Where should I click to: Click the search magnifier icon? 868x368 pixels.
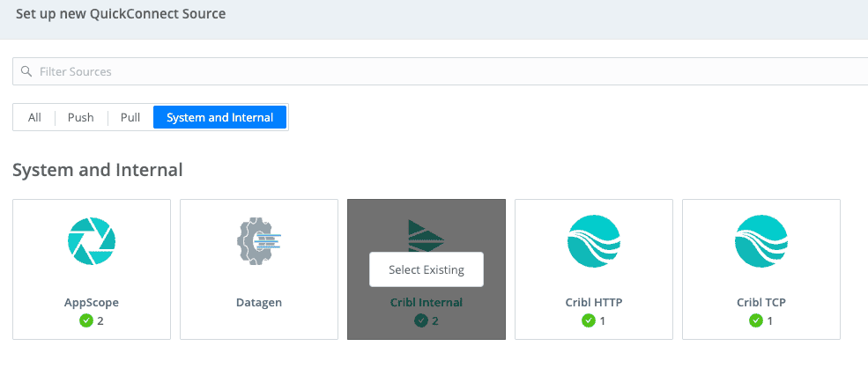pyautogui.click(x=27, y=71)
